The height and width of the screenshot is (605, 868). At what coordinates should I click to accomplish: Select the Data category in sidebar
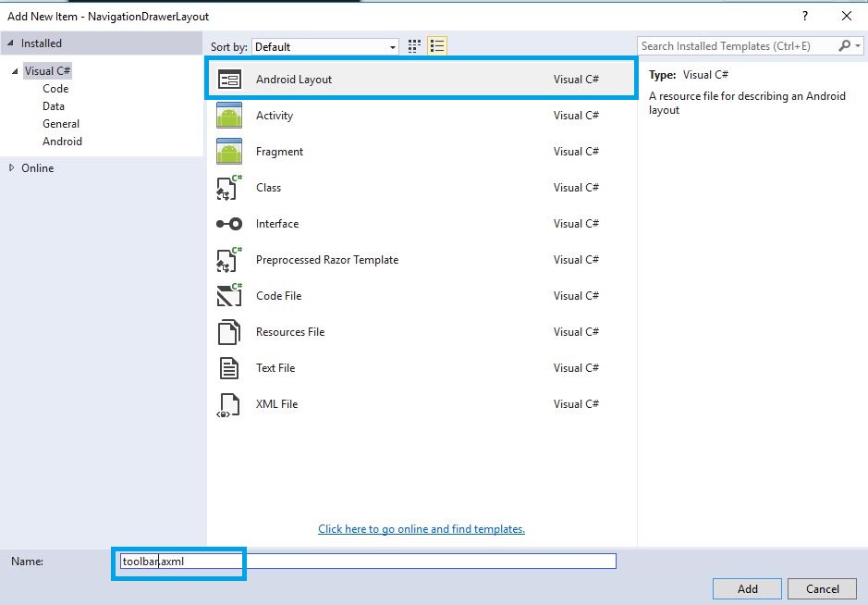(54, 105)
